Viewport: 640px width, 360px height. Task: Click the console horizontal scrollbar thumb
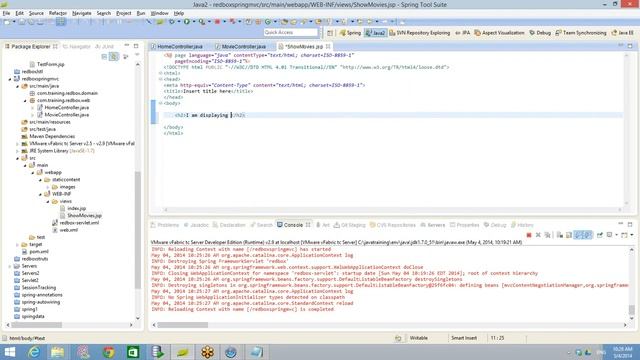tap(182, 325)
